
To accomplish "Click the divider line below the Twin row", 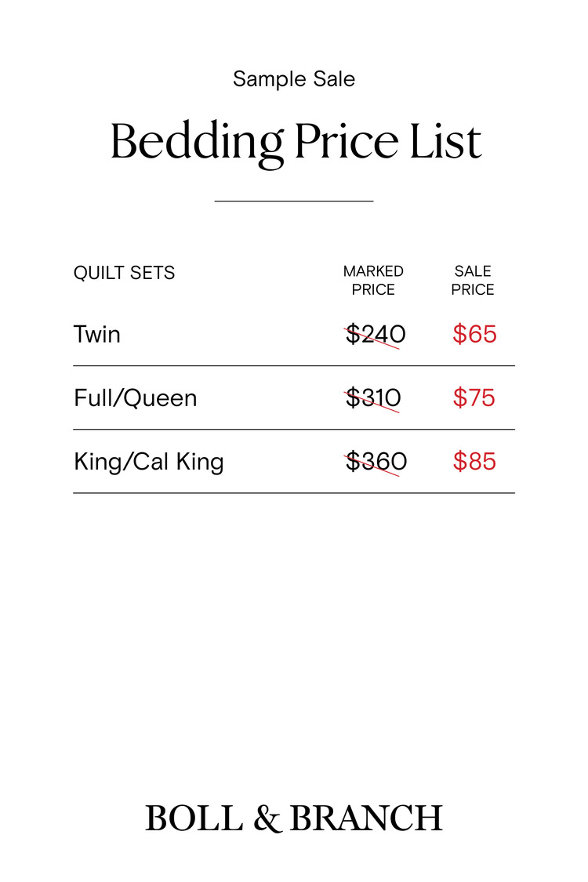I will (x=294, y=366).
